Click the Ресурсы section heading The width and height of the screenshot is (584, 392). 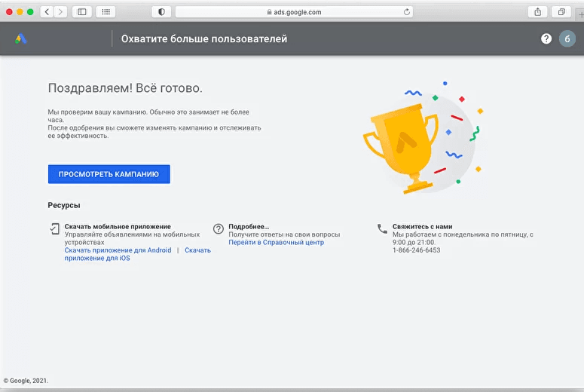point(64,205)
